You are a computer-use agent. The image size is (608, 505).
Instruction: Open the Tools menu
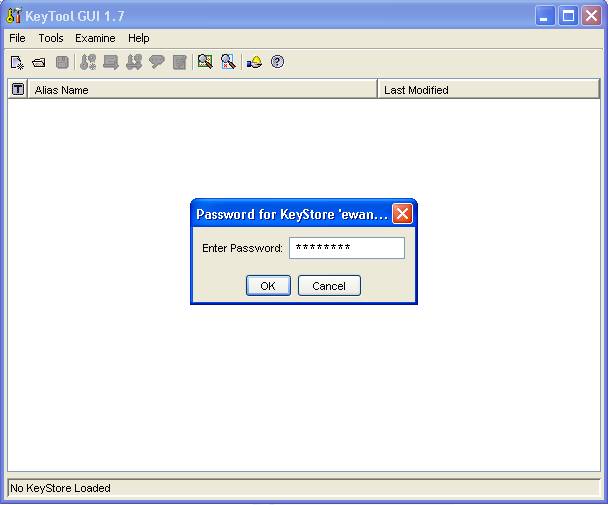click(x=51, y=38)
